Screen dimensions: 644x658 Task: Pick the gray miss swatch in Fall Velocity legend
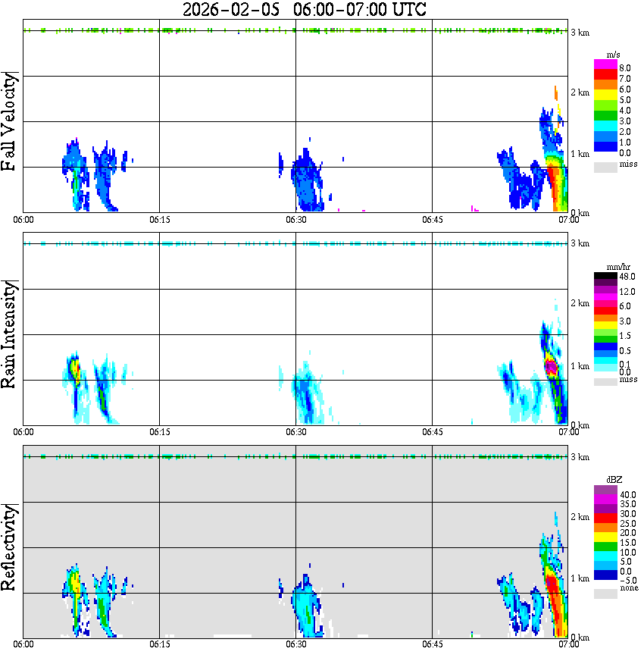(x=605, y=167)
